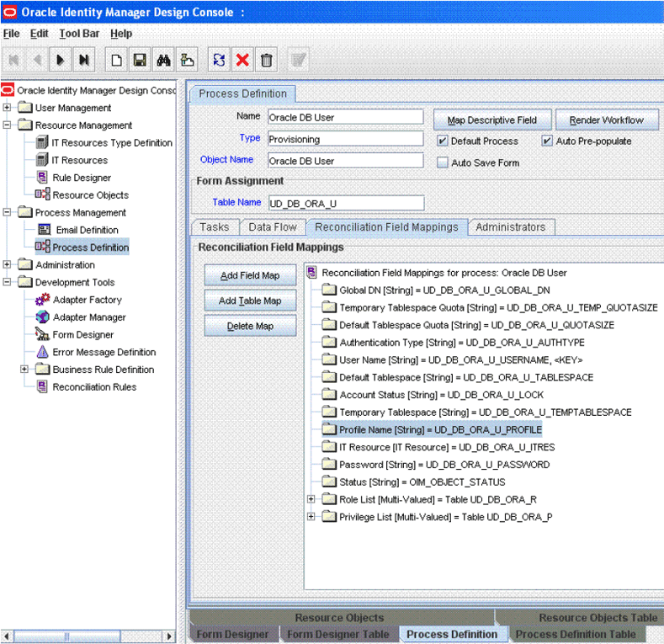Collapse the Process Management folder

click(7, 212)
